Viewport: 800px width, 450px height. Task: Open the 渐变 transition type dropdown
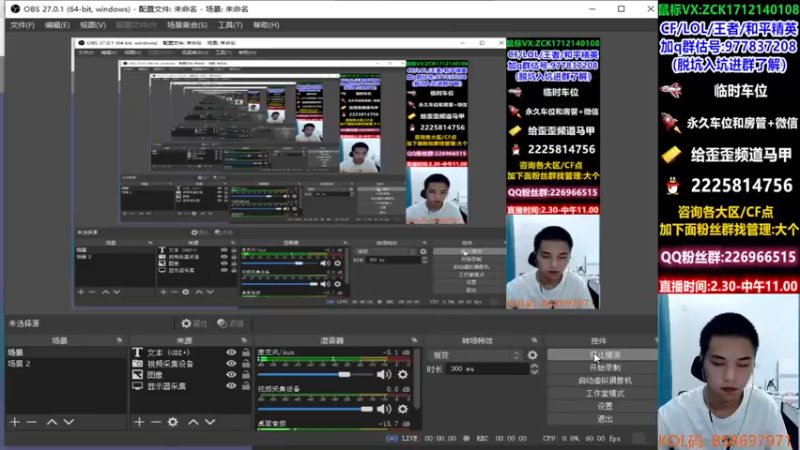pos(475,355)
